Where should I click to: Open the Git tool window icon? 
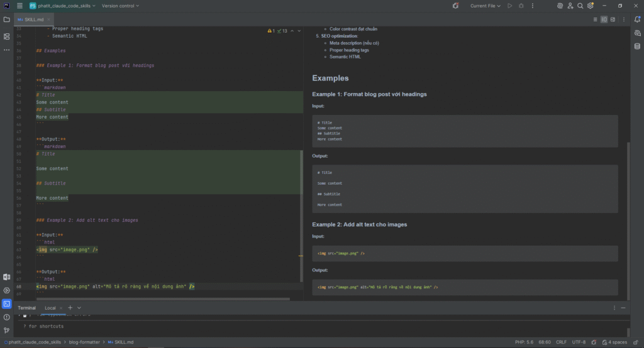coord(6,330)
